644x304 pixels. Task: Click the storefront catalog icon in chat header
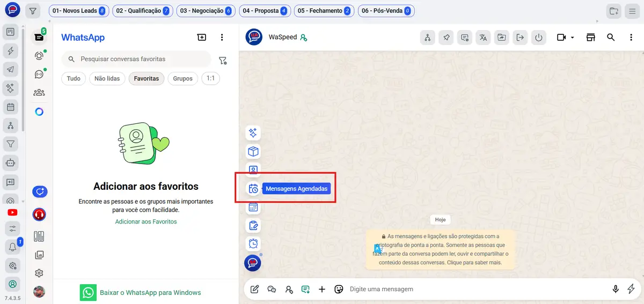point(591,38)
